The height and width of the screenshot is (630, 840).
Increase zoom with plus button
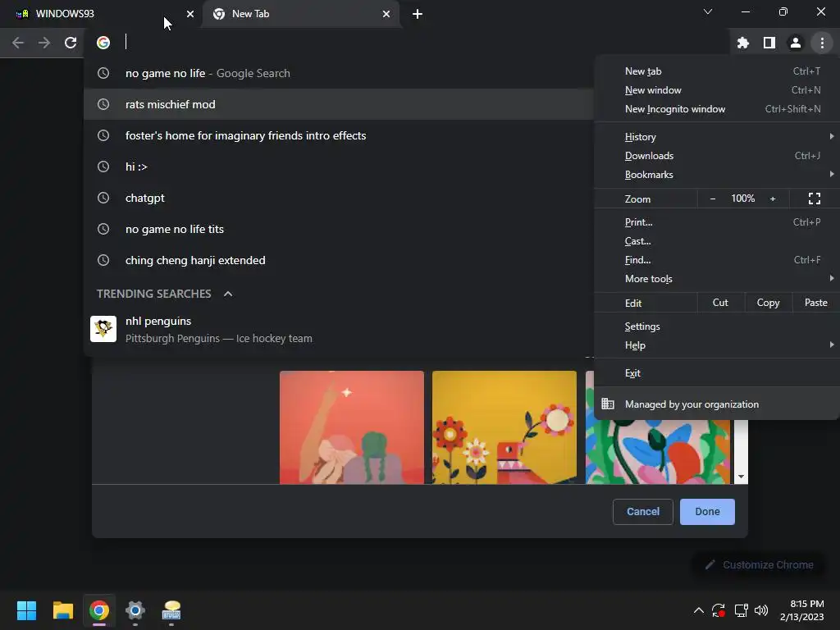(x=773, y=199)
